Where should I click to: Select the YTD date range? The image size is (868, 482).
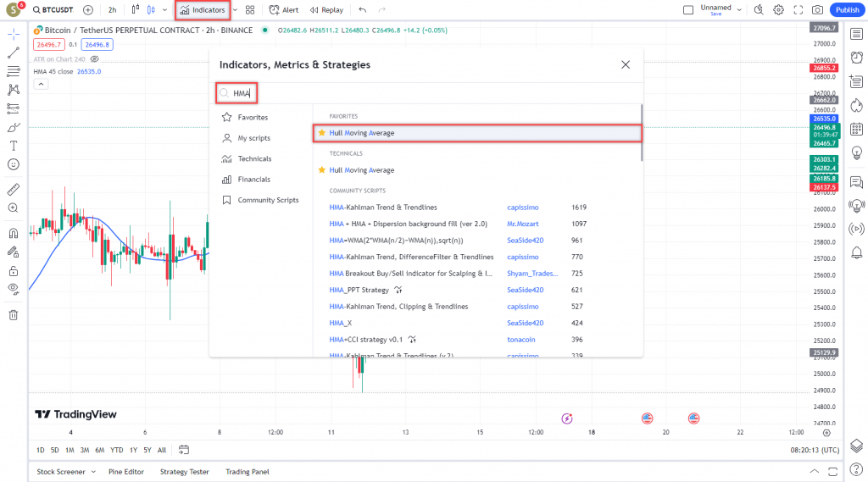117,451
